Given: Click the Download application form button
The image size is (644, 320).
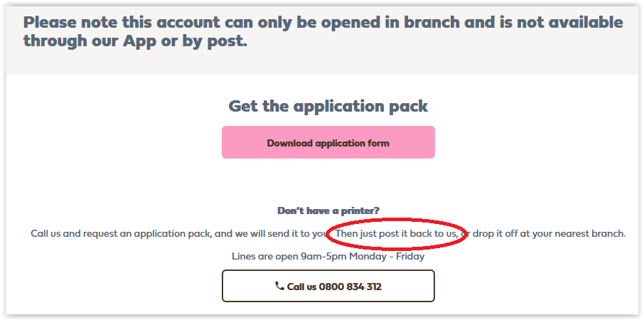Looking at the screenshot, I should [x=328, y=143].
